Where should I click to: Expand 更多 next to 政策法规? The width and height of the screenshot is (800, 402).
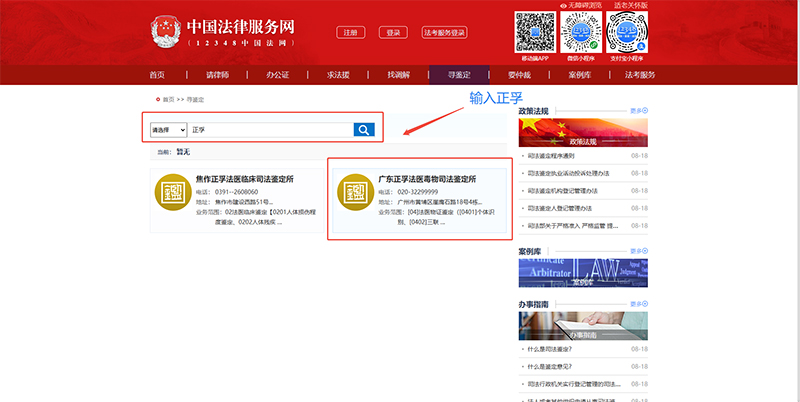click(x=638, y=110)
